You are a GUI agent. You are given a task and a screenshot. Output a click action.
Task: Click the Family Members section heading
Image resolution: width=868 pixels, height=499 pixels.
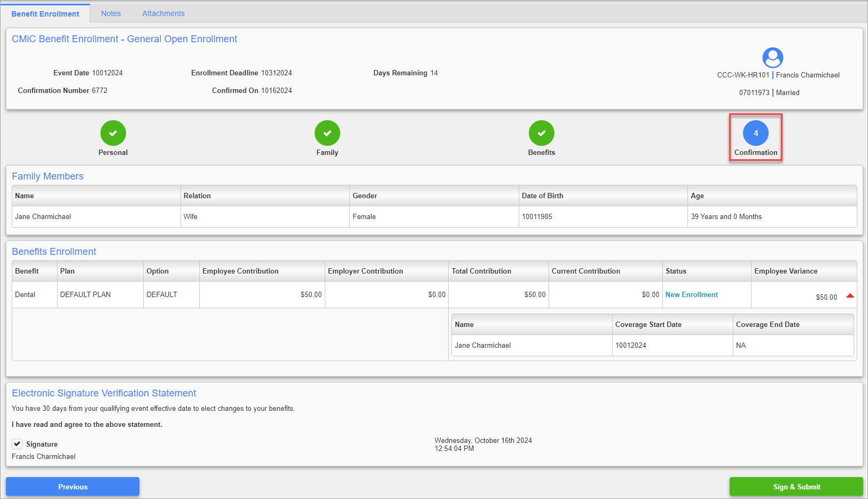click(48, 176)
